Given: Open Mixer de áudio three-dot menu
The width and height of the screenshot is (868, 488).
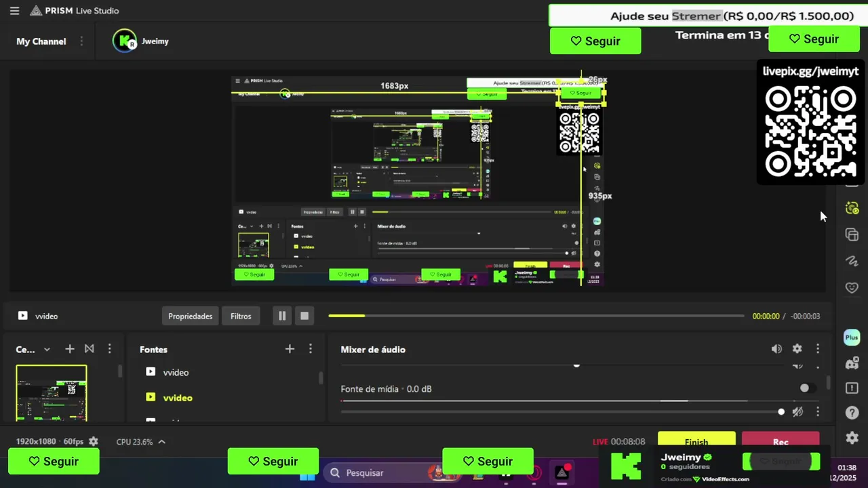Looking at the screenshot, I should click(818, 349).
